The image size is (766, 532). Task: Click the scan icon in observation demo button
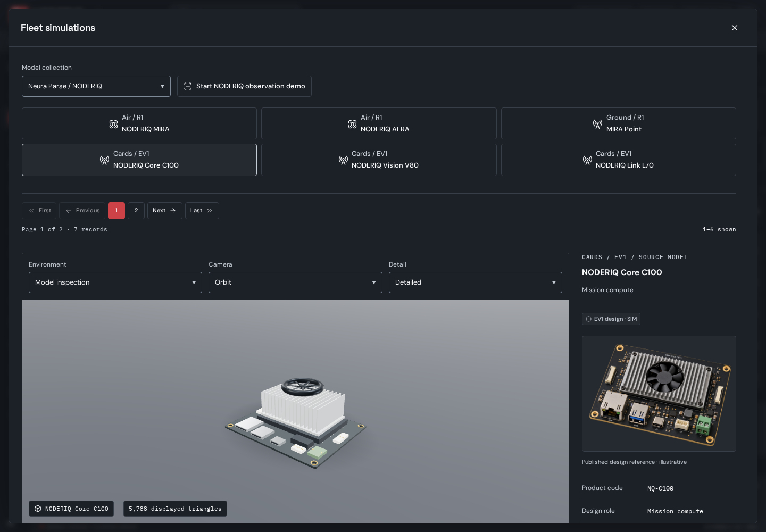[x=188, y=86]
